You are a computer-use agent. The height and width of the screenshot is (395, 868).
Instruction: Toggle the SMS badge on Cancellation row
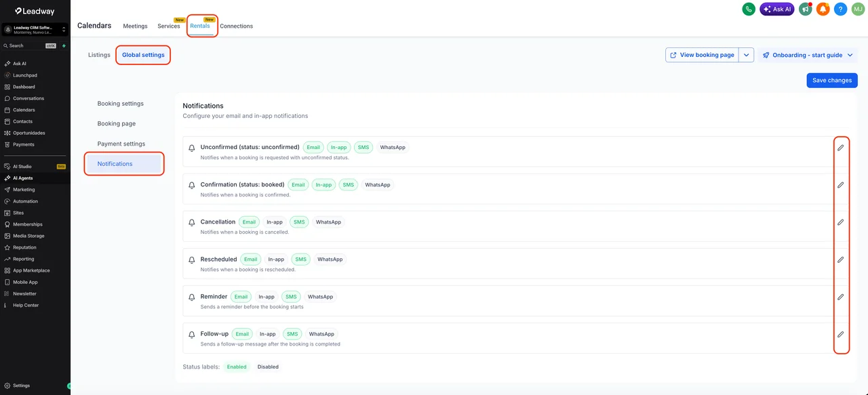coord(298,222)
